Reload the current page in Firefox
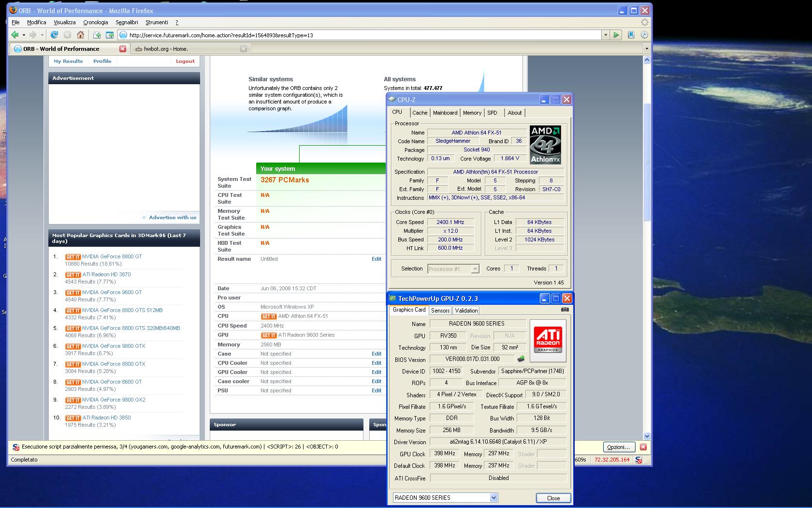 pos(54,35)
